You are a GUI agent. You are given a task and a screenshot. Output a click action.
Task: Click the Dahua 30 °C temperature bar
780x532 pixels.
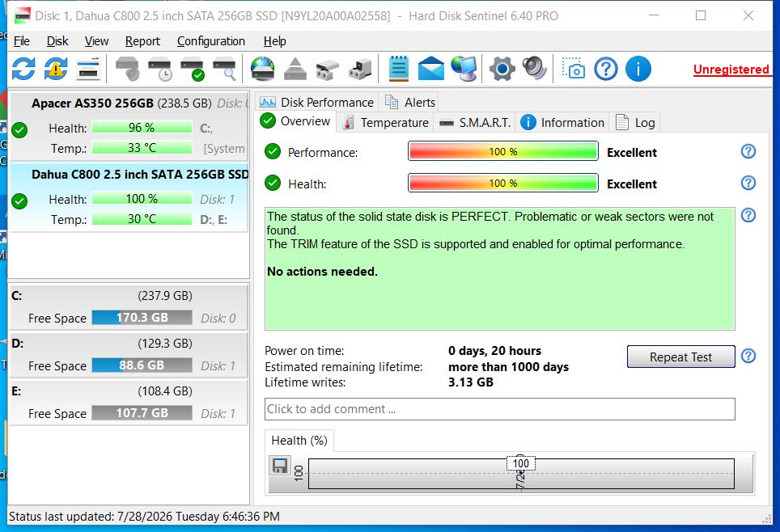142,219
